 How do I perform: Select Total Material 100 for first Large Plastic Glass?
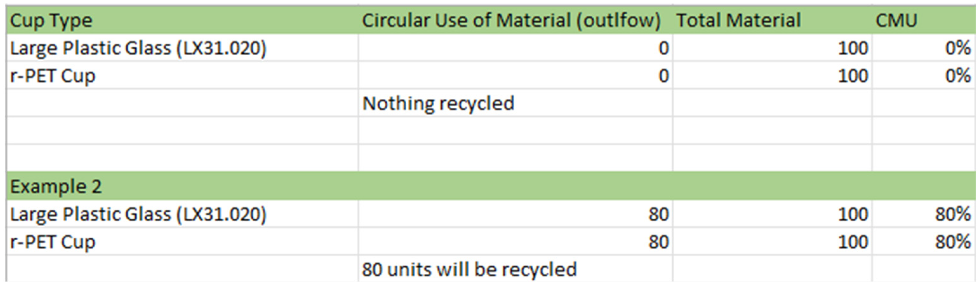[772, 48]
